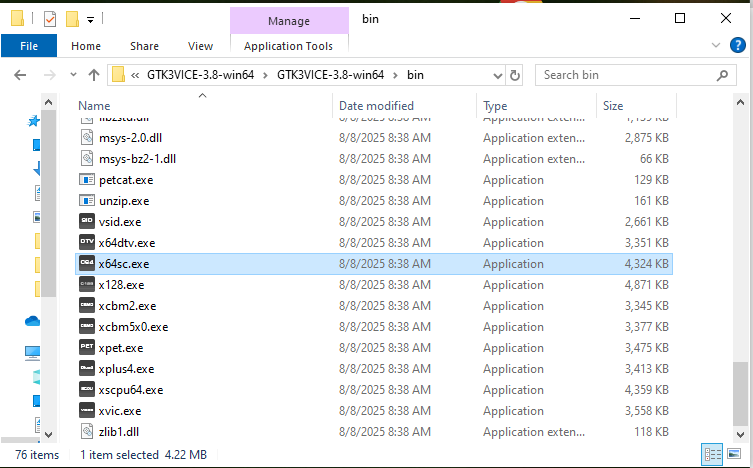Select the Manage contextual tab

[x=289, y=21]
